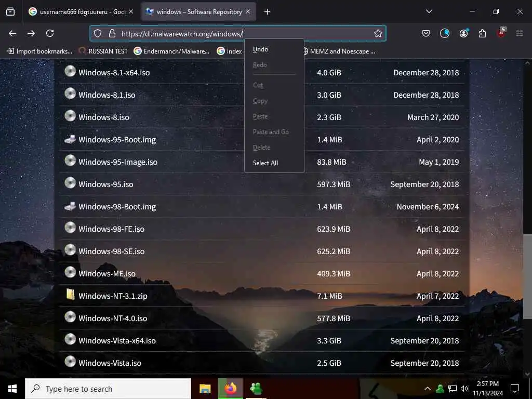
Task: Open the Firefox account icon
Action: pyautogui.click(x=463, y=33)
